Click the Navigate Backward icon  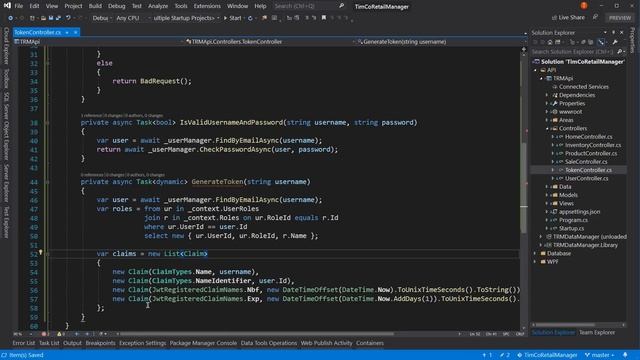tap(10, 18)
